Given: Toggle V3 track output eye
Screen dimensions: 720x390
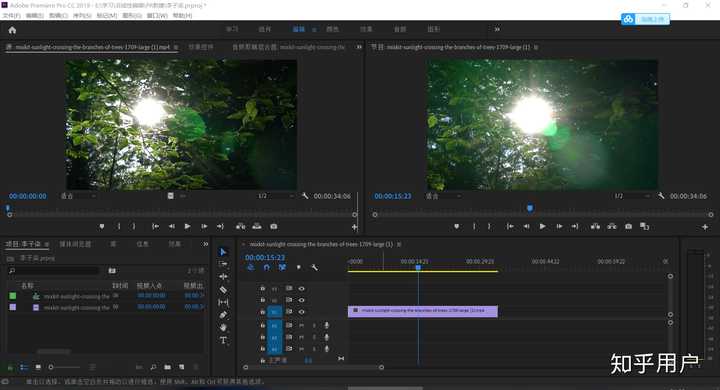Looking at the screenshot, I should coord(302,288).
